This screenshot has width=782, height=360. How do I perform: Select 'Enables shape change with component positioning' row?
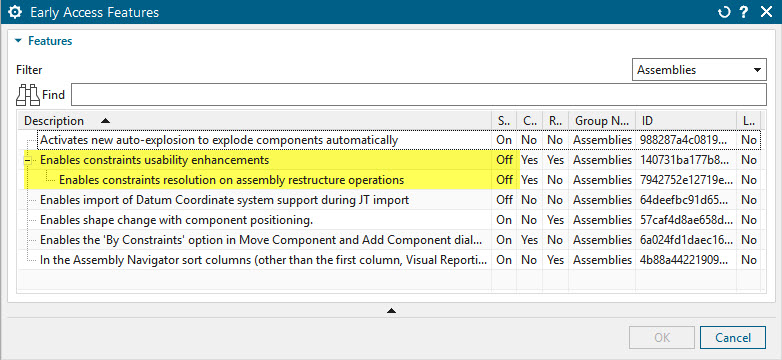pos(390,220)
